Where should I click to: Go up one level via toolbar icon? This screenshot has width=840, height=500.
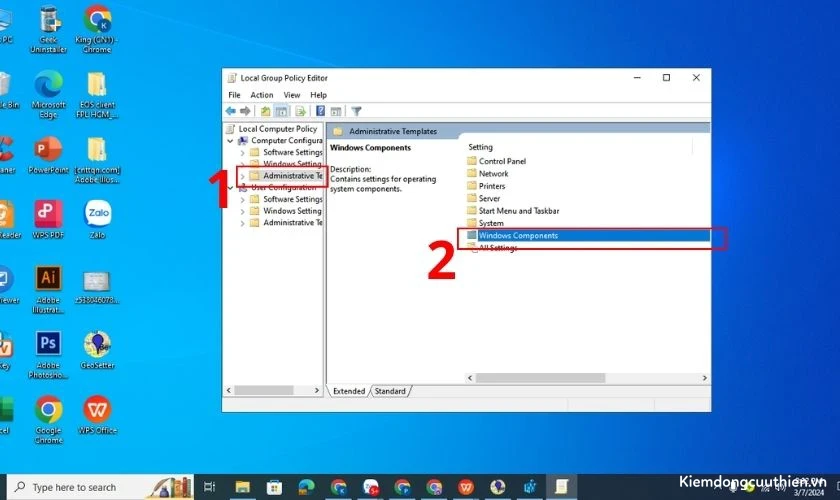pos(266,111)
